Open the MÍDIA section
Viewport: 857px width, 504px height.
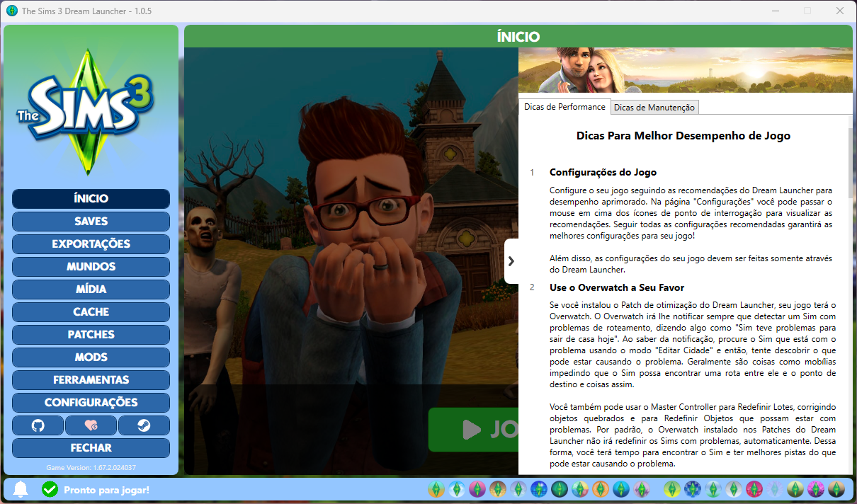(91, 290)
